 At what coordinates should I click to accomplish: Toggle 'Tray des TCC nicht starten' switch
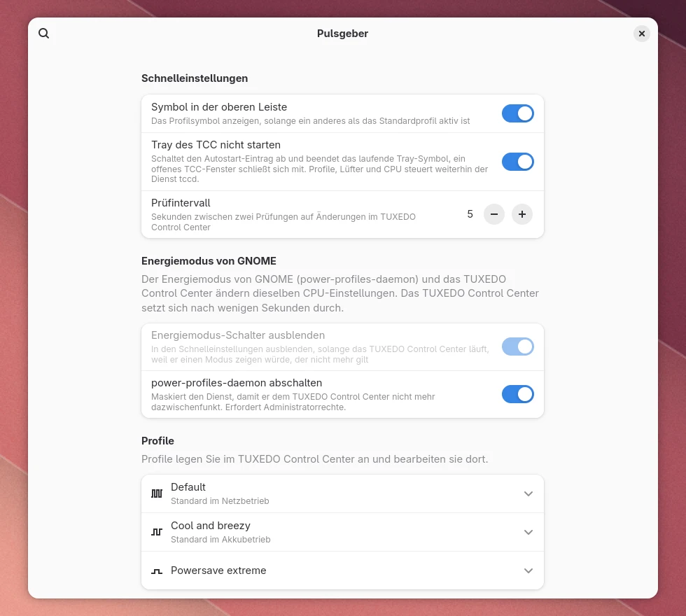pyautogui.click(x=517, y=162)
